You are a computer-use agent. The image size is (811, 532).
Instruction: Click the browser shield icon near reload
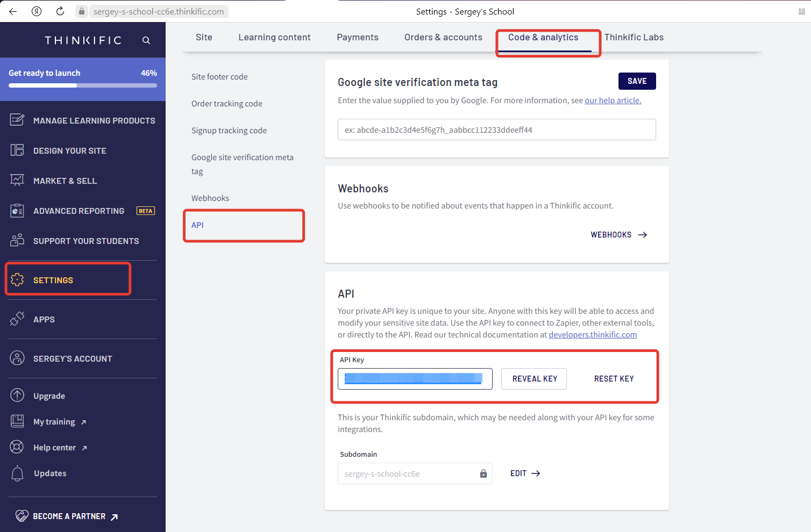coord(37,11)
